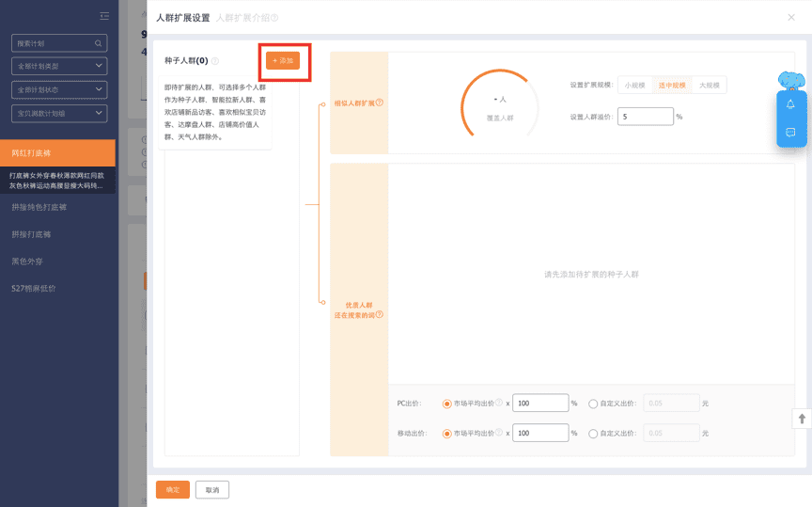Click the 请先添加待扩展的种子人群 placeholder text

point(591,275)
